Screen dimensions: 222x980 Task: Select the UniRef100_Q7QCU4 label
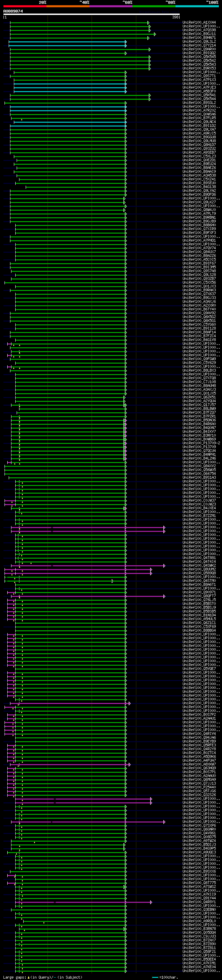(x=199, y=451)
